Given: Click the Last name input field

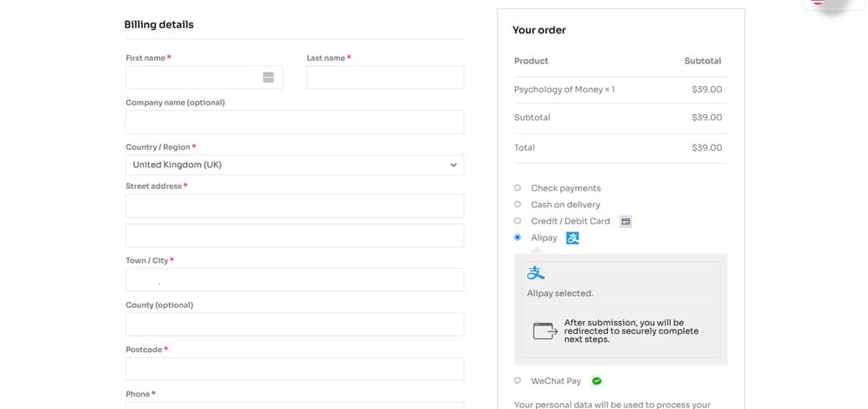Looking at the screenshot, I should pyautogui.click(x=385, y=78).
